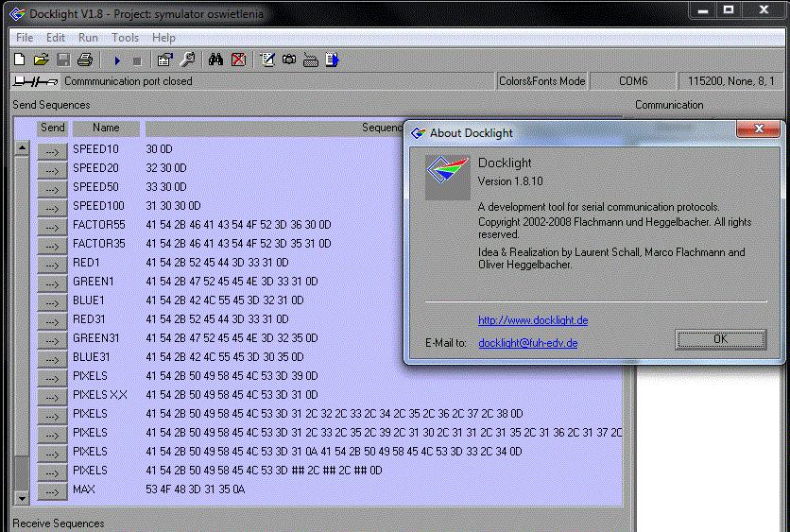
Task: Click the Colors&Fonts Mode status field
Action: [x=541, y=81]
